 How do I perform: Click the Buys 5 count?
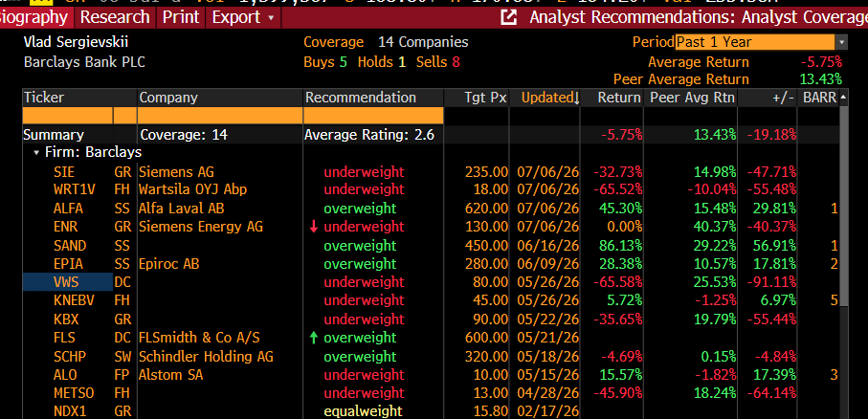click(325, 62)
